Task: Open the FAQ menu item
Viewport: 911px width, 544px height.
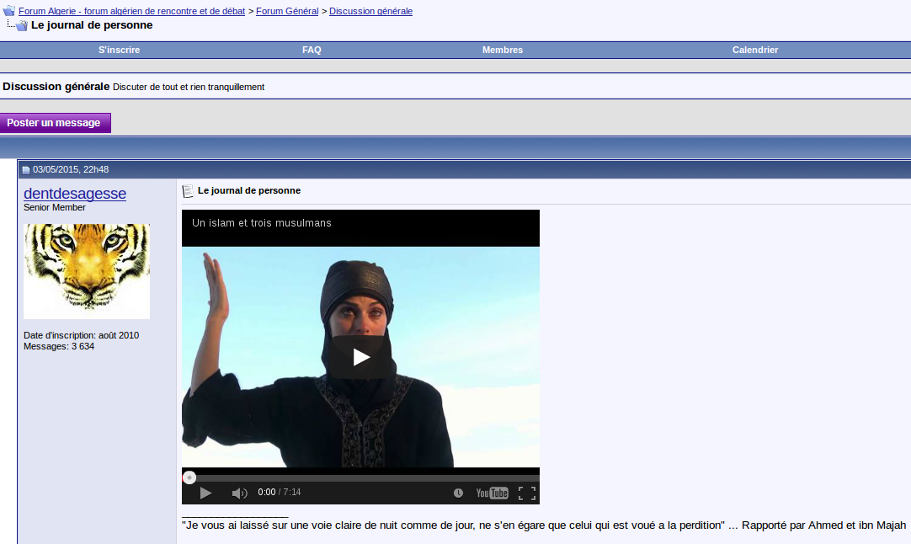Action: coord(312,50)
